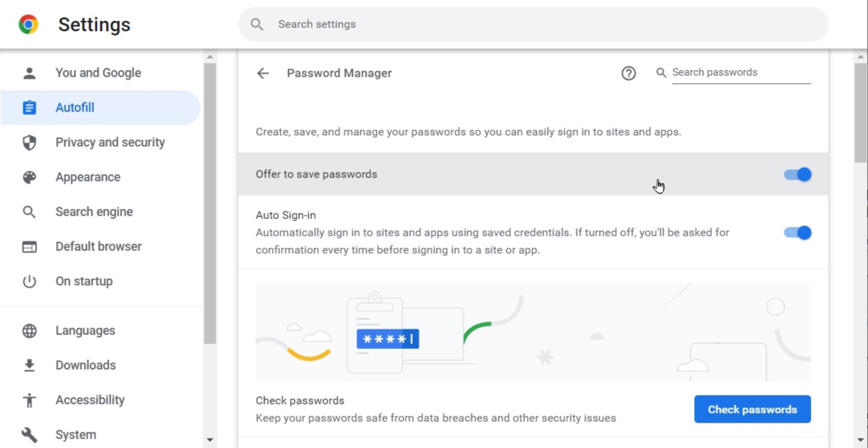Open the Autofill settings section
Screen dimensions: 868x448
[x=75, y=108]
